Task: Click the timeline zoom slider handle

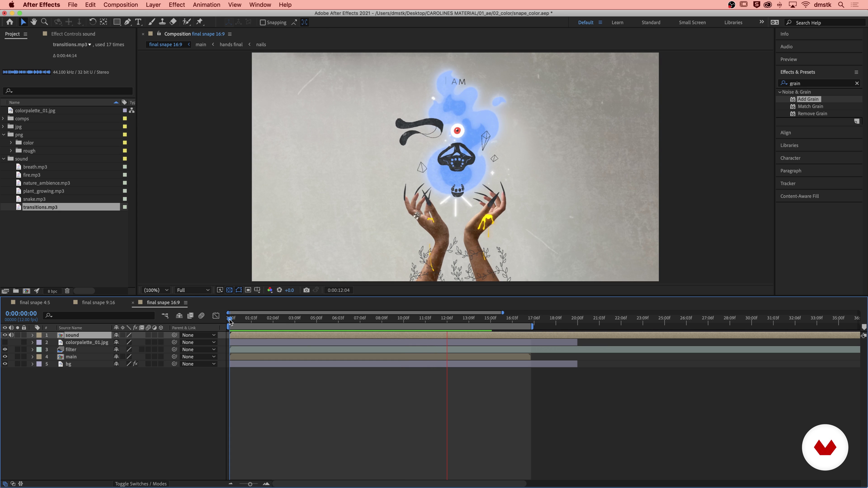Action: (x=250, y=484)
